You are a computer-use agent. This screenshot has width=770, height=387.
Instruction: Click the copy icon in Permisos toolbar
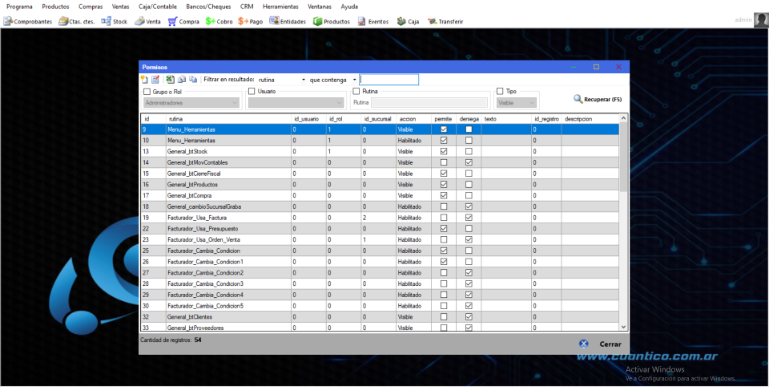pos(193,80)
